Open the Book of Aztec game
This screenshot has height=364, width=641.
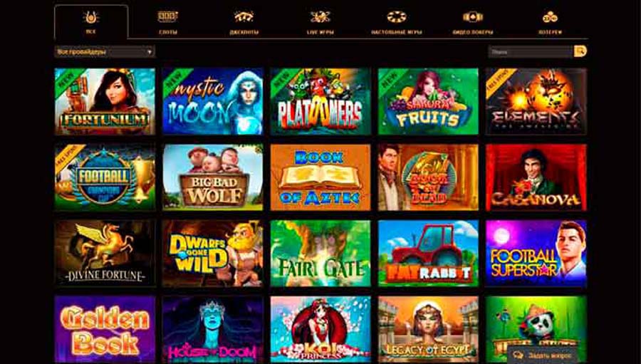(x=320, y=177)
